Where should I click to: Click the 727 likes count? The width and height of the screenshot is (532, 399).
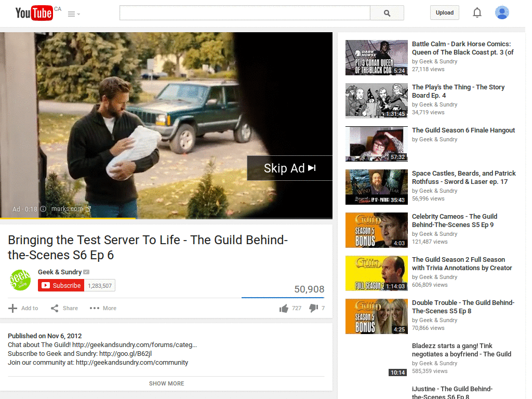coord(297,308)
